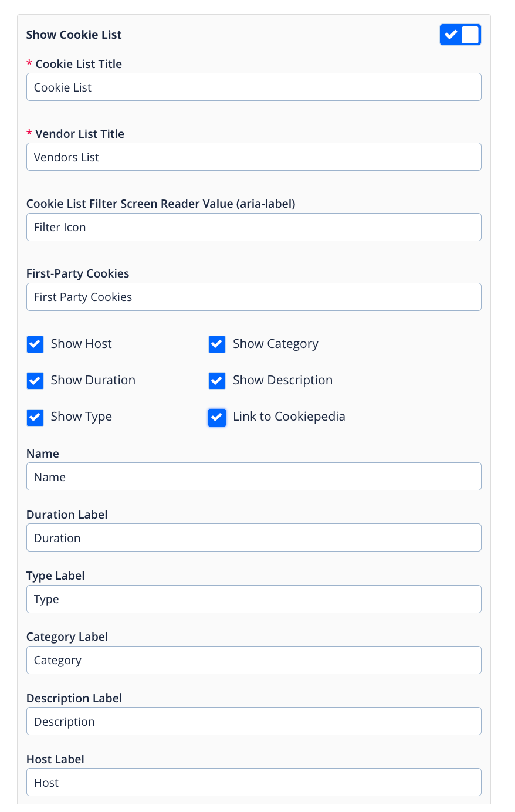Focus the Host Label input

253,783
